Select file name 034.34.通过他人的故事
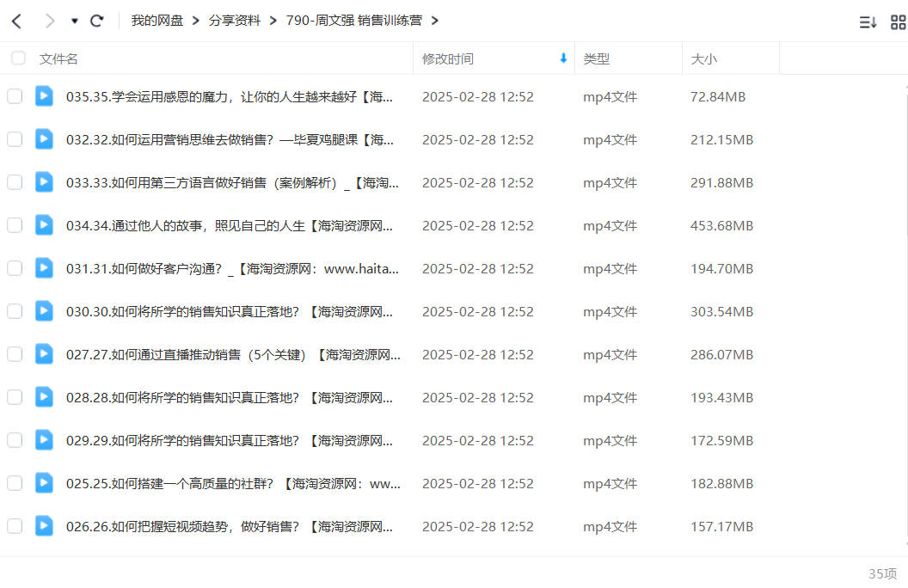 (x=230, y=226)
